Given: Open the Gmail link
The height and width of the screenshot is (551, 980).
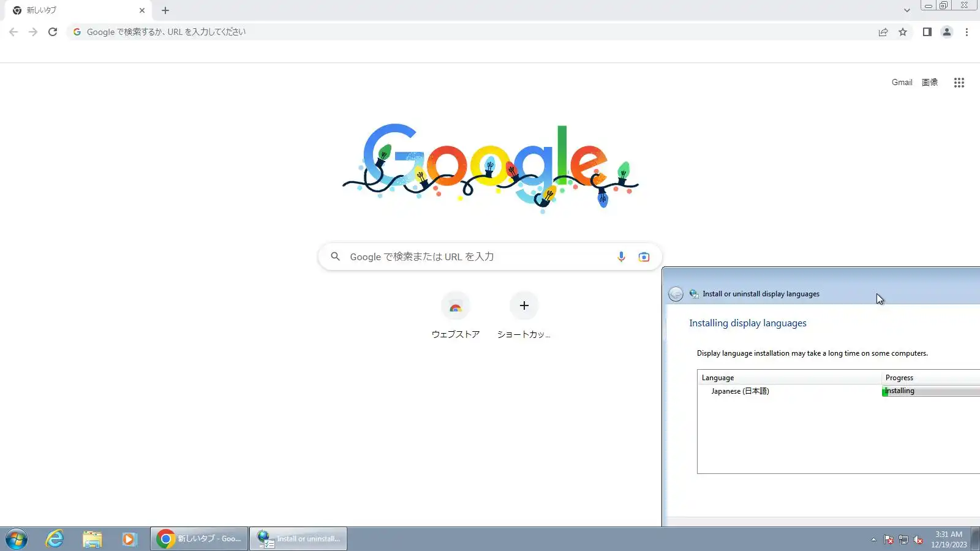Looking at the screenshot, I should pyautogui.click(x=902, y=82).
